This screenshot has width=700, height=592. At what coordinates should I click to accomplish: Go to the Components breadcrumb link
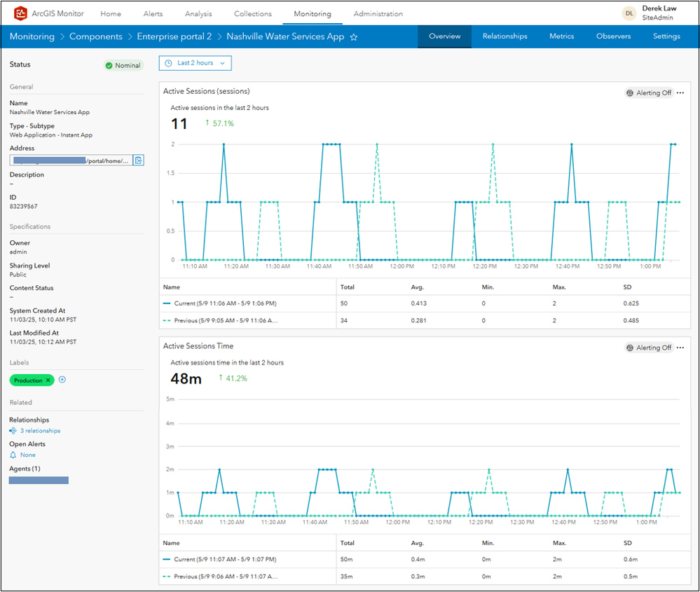point(95,36)
